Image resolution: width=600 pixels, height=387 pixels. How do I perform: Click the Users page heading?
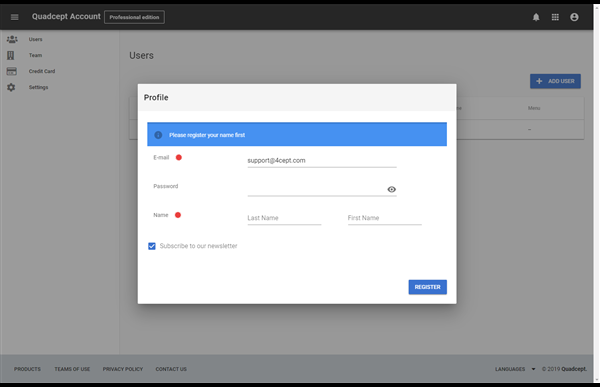click(x=141, y=55)
